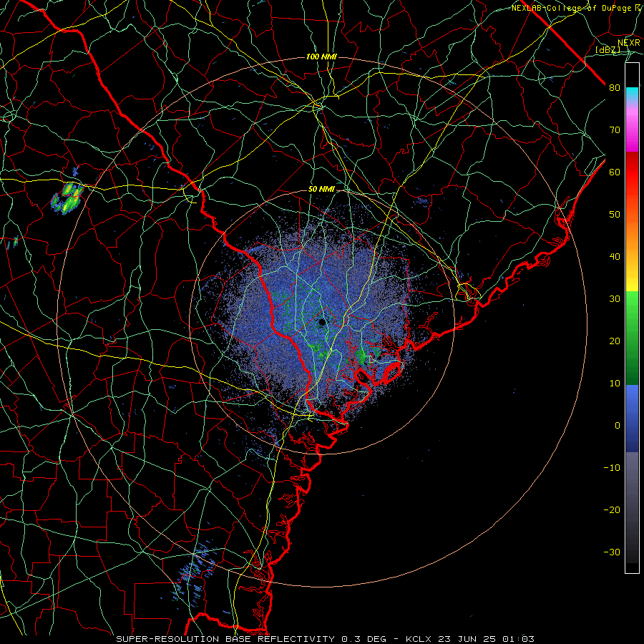
Task: Click the 40 value on the dBZ scale
Action: 615,257
